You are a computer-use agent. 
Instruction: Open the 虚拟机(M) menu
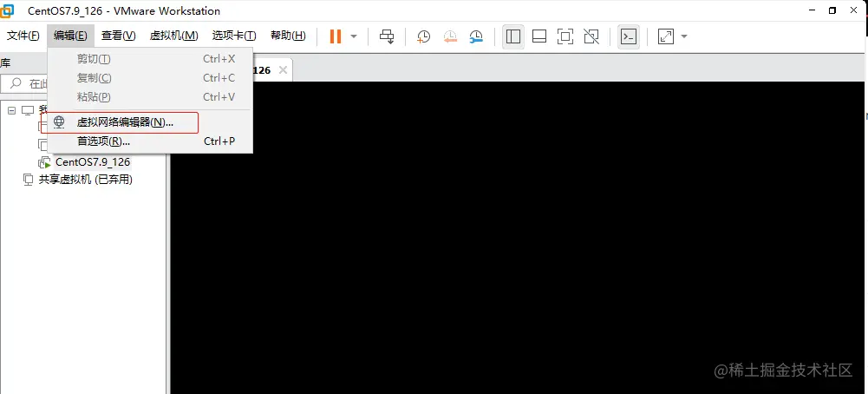pos(173,36)
